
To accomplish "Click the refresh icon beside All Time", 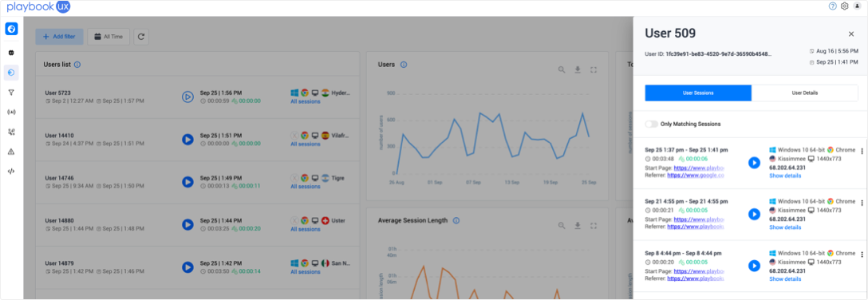I will click(x=140, y=37).
